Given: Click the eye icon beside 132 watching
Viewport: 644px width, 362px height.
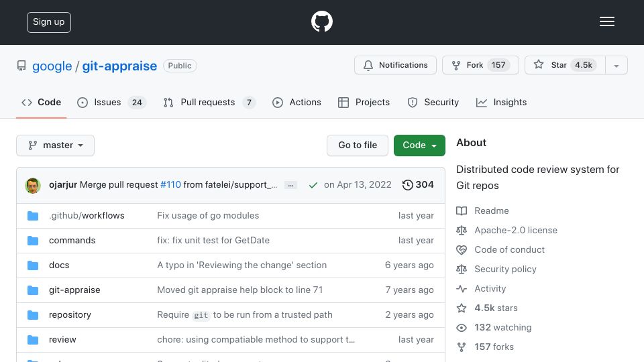Looking at the screenshot, I should pyautogui.click(x=462, y=328).
